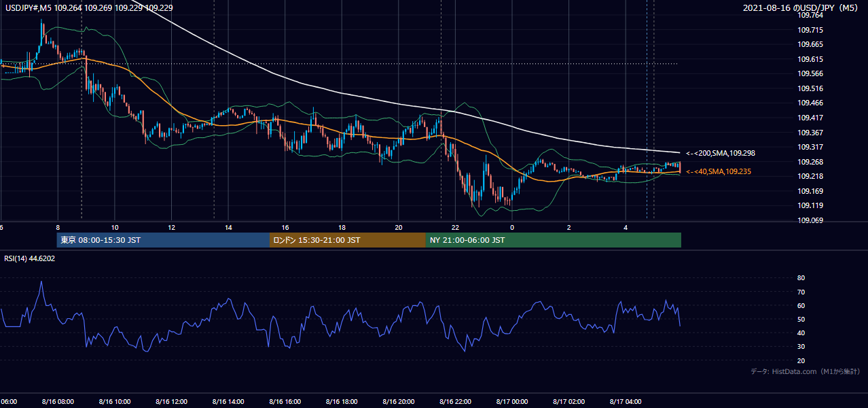Select the NY 21:00-06:00 JST session bar

(554, 240)
